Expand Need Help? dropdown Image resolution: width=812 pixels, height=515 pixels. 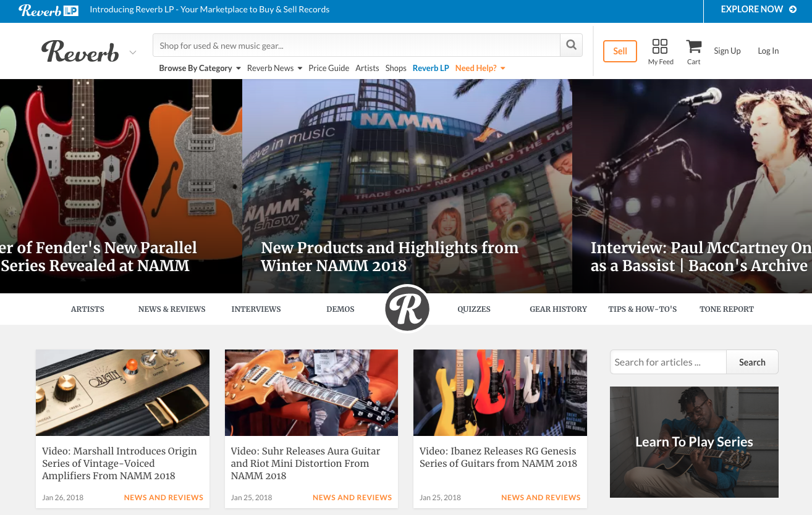click(480, 68)
